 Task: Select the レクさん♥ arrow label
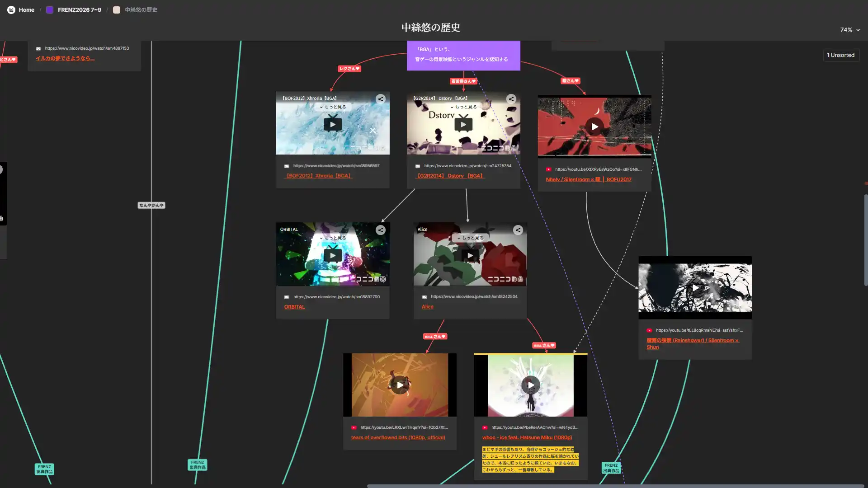349,69
